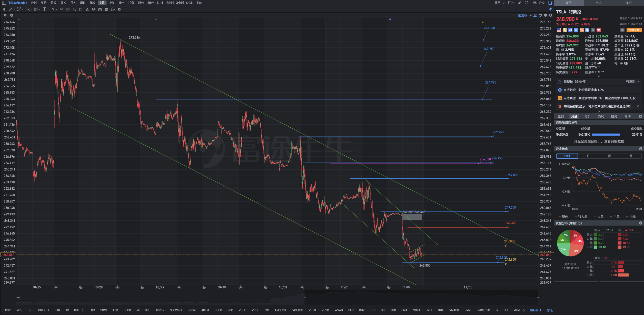This screenshot has height=315, width=644.
Task: Open the trend line tool dropdown arrow
Action: click(14, 9)
